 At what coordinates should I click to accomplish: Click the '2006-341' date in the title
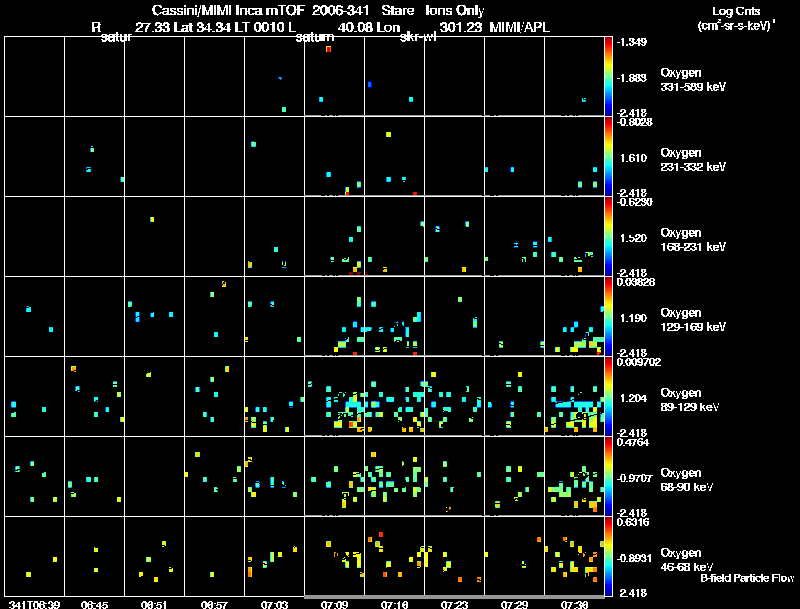point(340,11)
